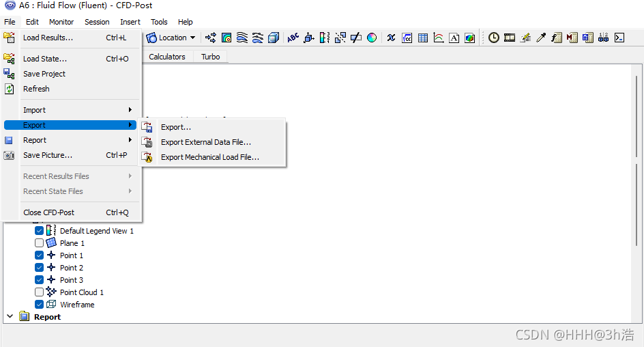Image resolution: width=644 pixels, height=347 pixels.
Task: Insert a Chart from the toolbar
Action: click(438, 38)
